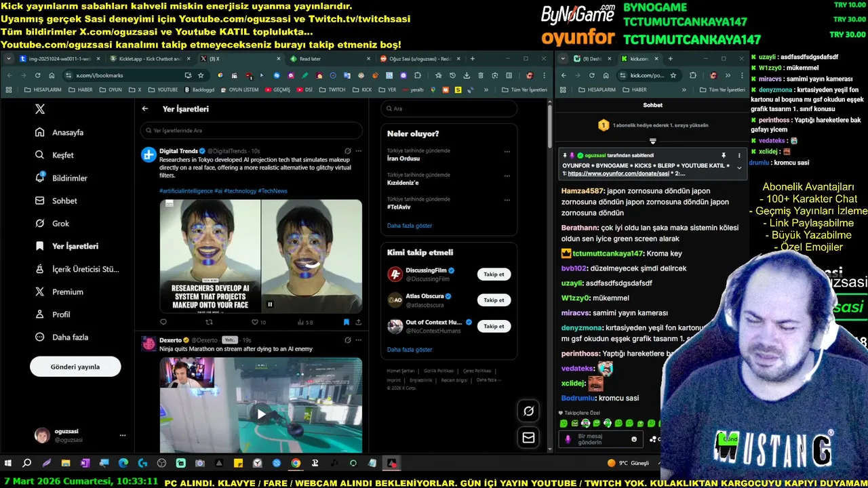The width and height of the screenshot is (868, 488).
Task: Open Profil in the X sidebar
Action: click(53, 314)
